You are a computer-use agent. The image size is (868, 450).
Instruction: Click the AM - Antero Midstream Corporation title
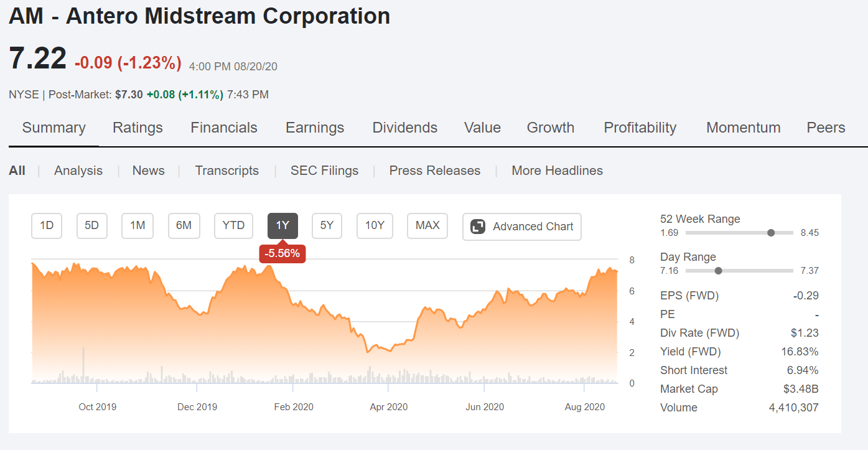pyautogui.click(x=200, y=16)
